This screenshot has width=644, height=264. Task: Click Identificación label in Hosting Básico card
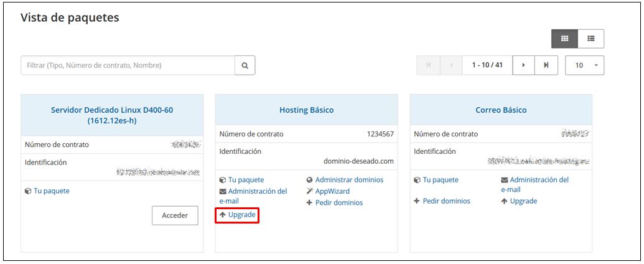(x=240, y=151)
